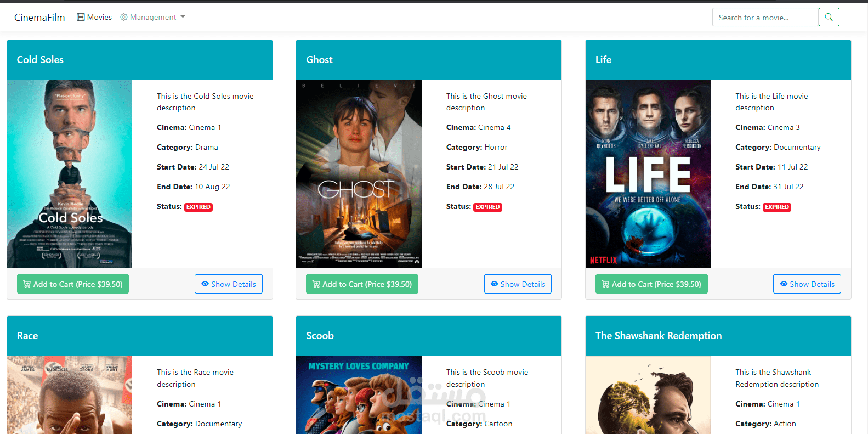Click the magnifier search button
Screen dimensions: 868x434
tap(829, 17)
